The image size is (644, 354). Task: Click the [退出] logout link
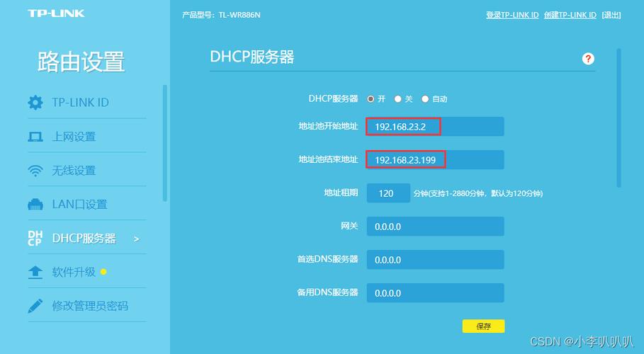pyautogui.click(x=611, y=15)
